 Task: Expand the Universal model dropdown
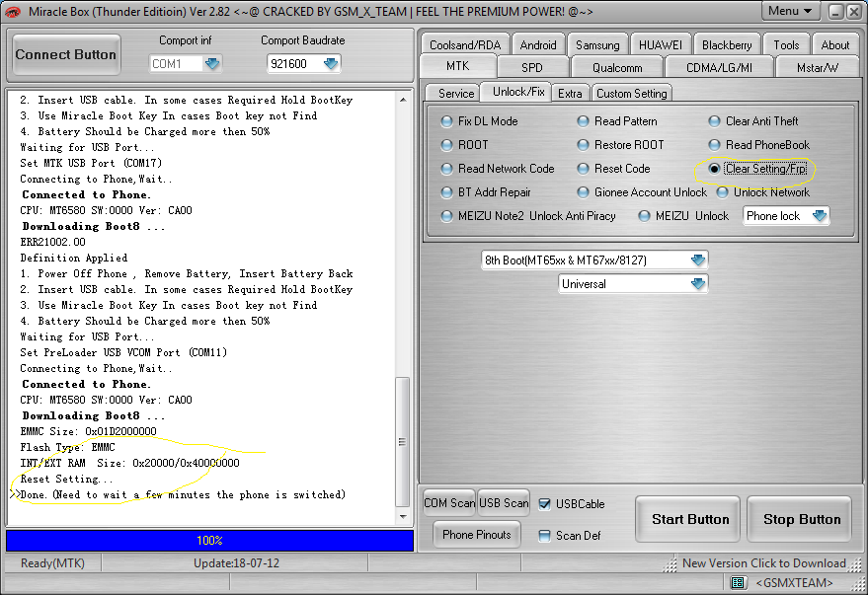(697, 283)
